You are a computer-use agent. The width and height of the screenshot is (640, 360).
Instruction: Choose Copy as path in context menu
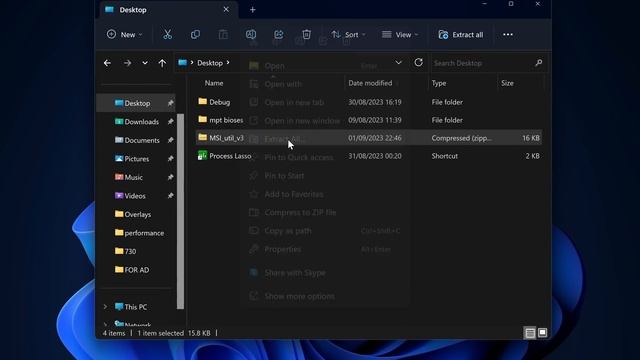pos(288,231)
